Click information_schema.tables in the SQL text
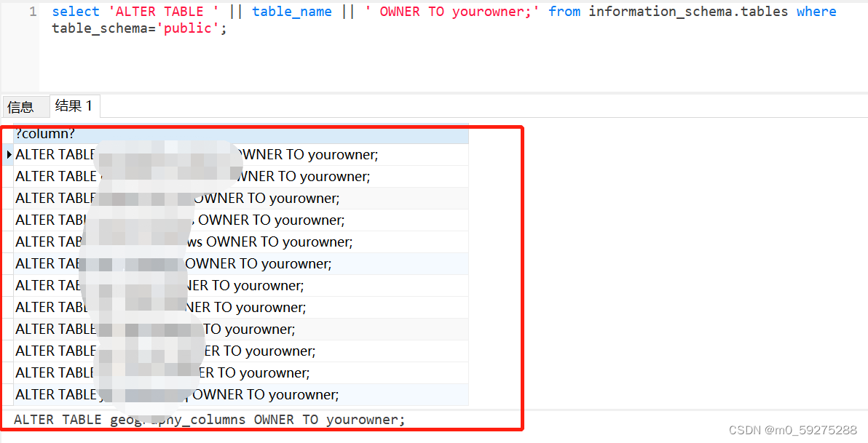 [687, 11]
